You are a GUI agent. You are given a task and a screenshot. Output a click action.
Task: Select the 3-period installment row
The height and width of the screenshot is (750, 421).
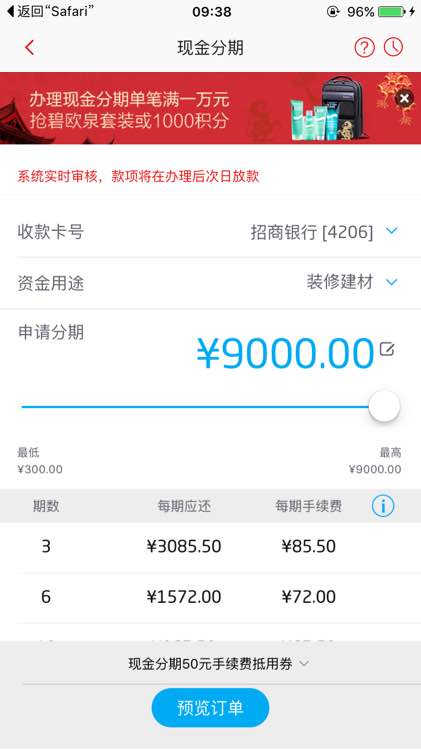click(210, 546)
